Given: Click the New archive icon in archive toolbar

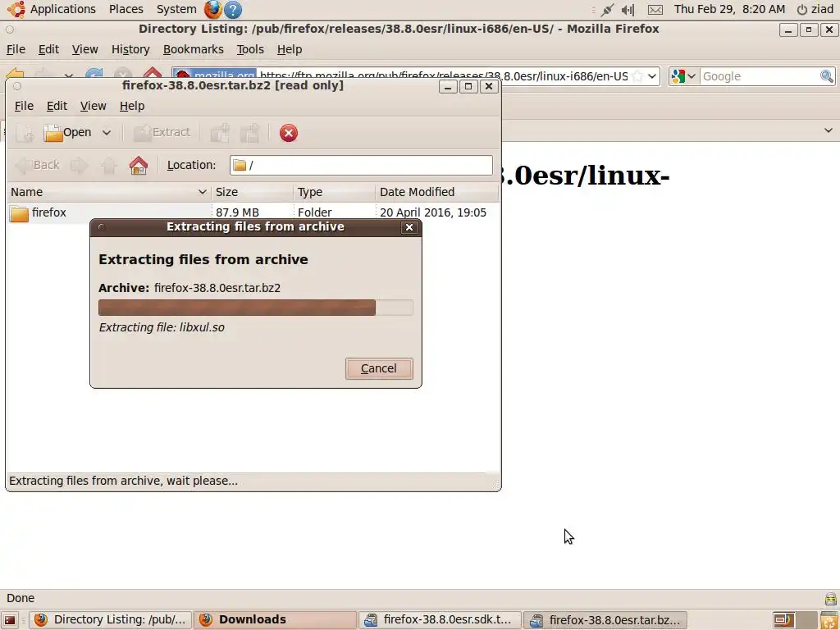Looking at the screenshot, I should pos(24,133).
